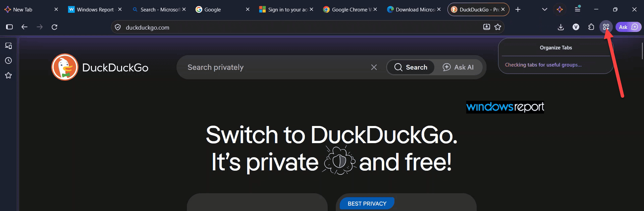
Task: Click the Organize Tabs heading
Action: pyautogui.click(x=556, y=48)
